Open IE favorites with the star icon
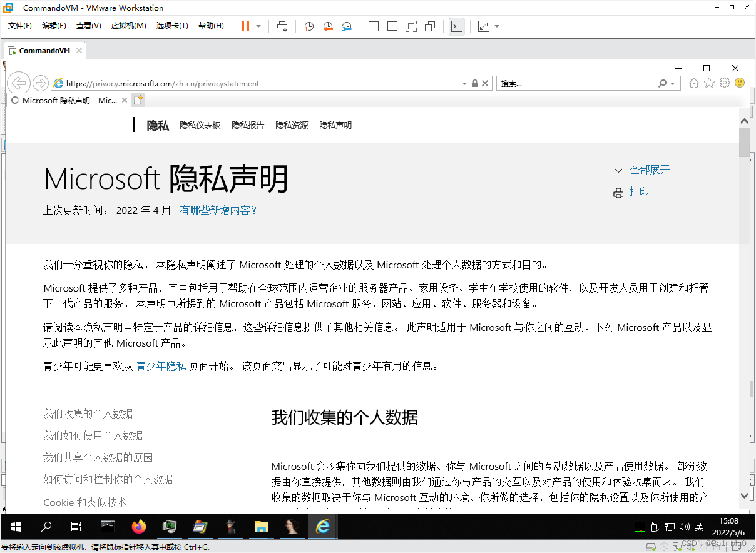This screenshot has width=756, height=553. click(709, 83)
